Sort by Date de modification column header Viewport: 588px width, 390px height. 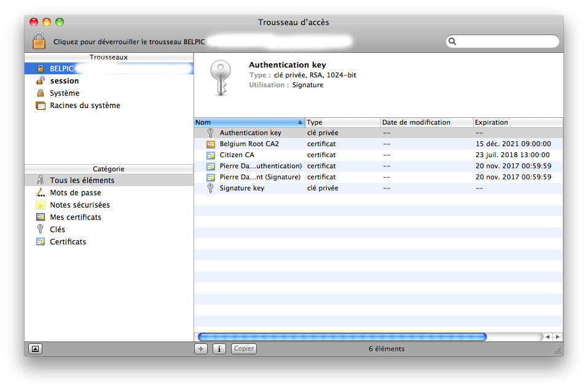427,122
